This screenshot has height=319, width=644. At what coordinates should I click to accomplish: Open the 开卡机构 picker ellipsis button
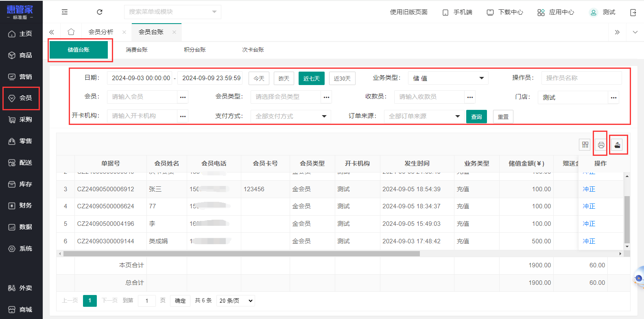183,116
